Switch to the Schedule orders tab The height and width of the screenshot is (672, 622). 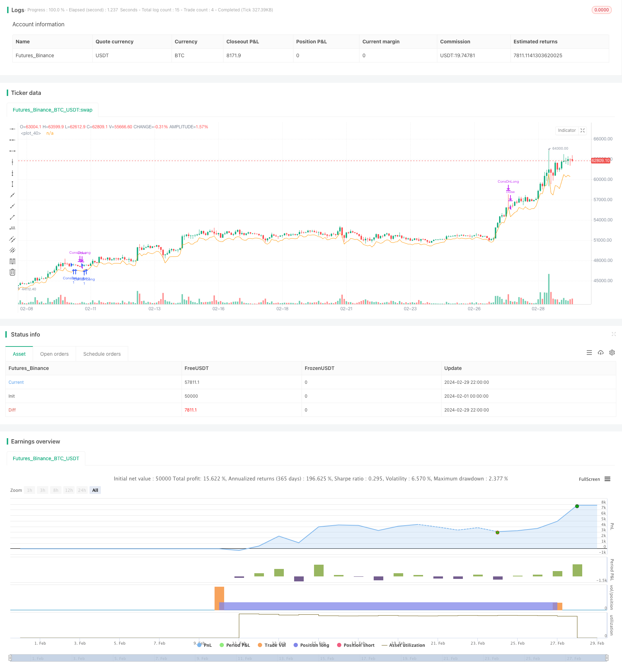pos(102,354)
